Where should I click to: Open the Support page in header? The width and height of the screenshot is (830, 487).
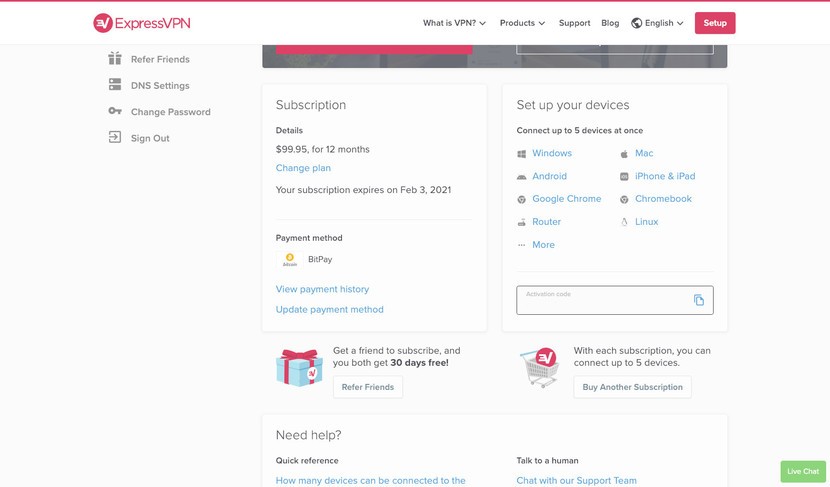[x=574, y=23]
